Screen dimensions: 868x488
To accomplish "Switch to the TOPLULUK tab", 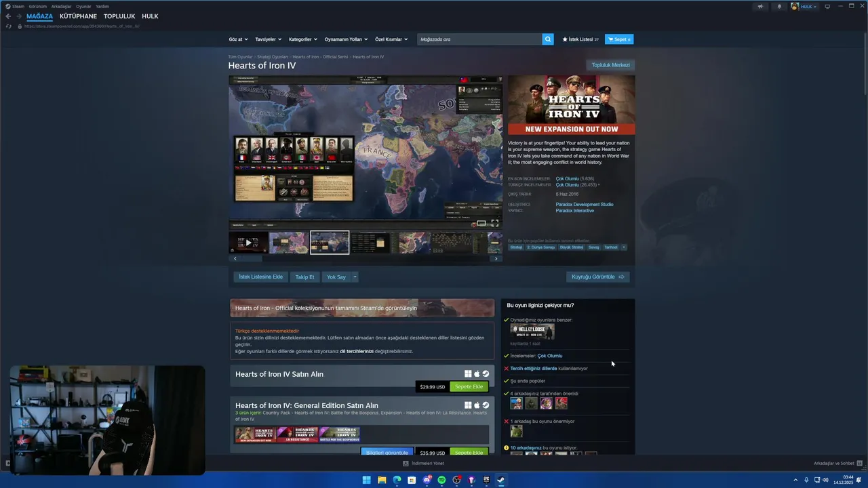I will [x=119, y=16].
